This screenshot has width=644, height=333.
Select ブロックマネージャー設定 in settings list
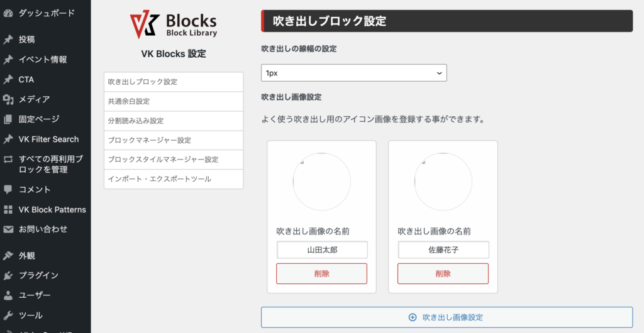[x=173, y=140]
